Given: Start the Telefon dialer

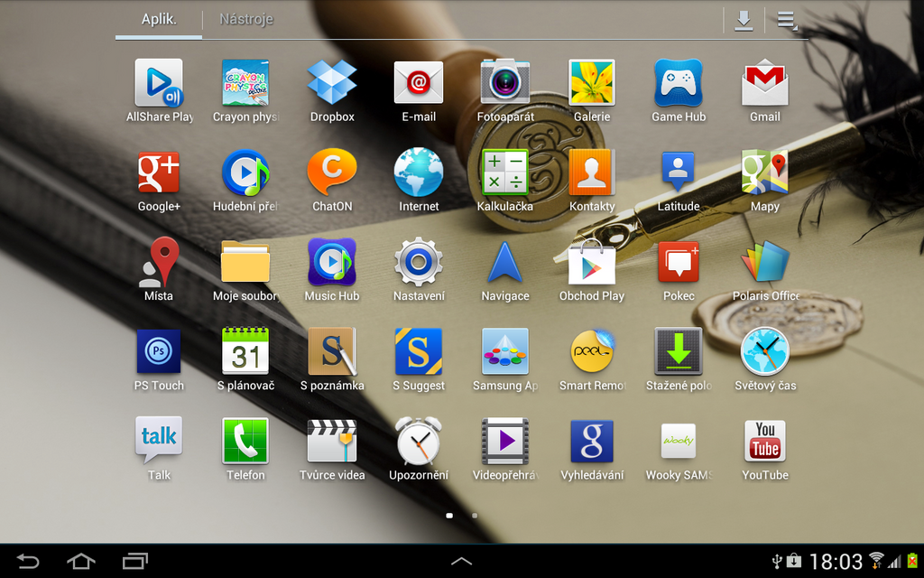Looking at the screenshot, I should pos(245,441).
